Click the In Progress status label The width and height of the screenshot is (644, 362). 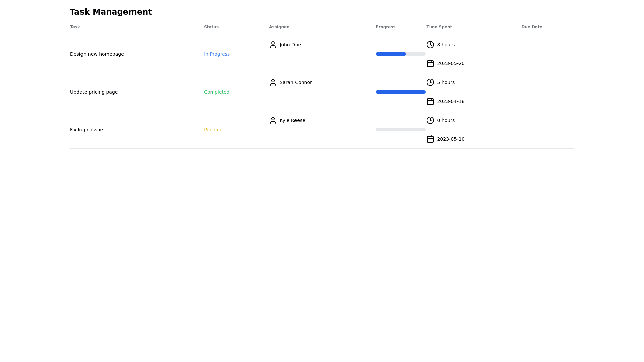[217, 54]
